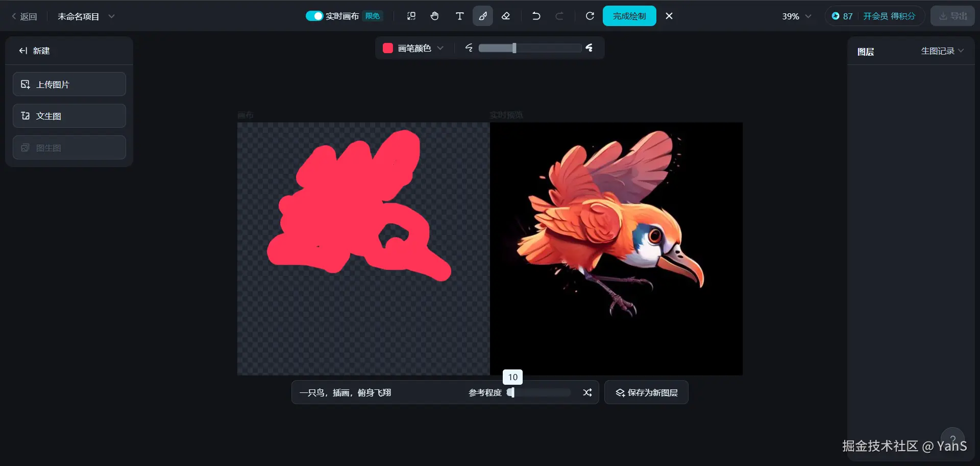Click the shuffle random seed icon
Viewport: 980px width, 466px height.
tap(587, 392)
